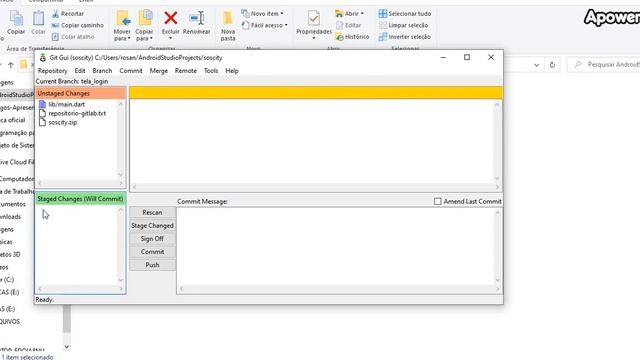Click the Explorer sidebar scroll down arrow

67,347
